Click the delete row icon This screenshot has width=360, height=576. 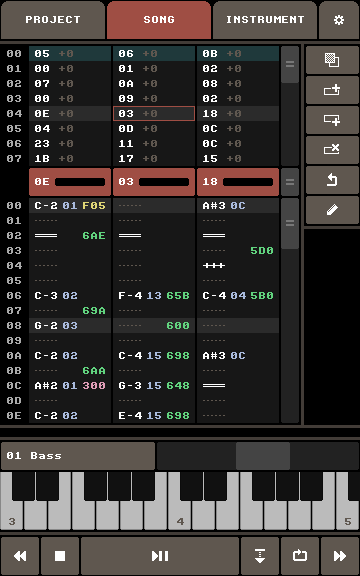pos(332,150)
